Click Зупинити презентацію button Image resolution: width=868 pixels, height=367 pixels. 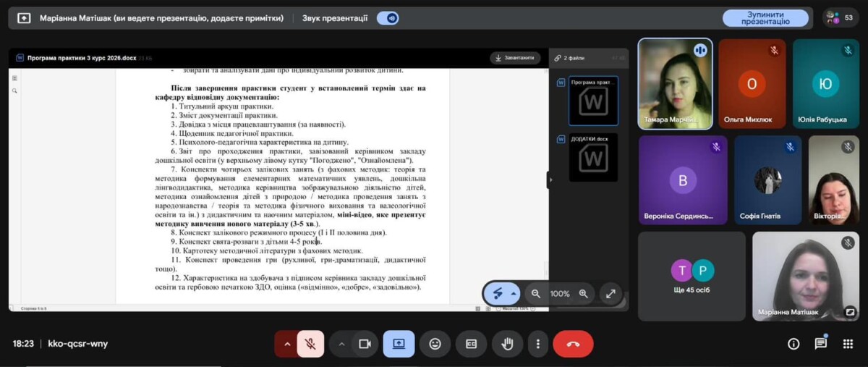(x=765, y=18)
